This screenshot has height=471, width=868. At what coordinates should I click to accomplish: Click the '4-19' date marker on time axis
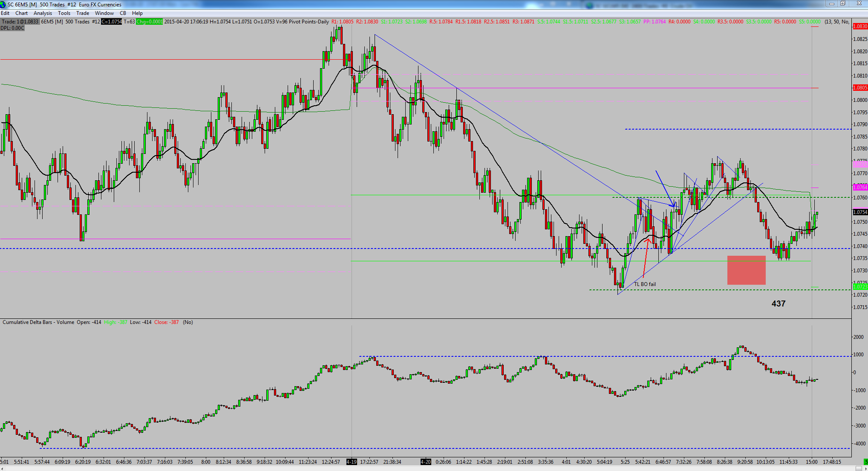pyautogui.click(x=352, y=462)
